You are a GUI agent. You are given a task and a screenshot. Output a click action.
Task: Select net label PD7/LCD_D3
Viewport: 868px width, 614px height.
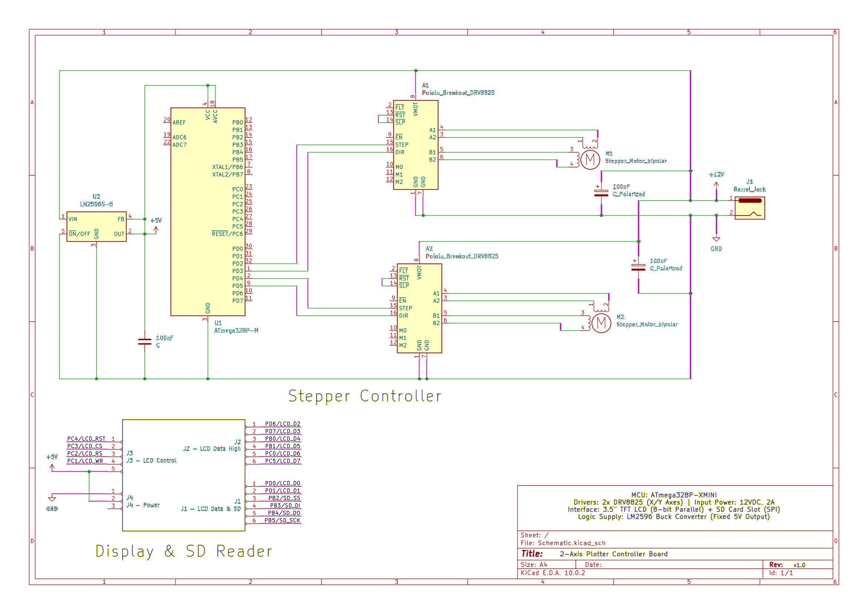[283, 431]
